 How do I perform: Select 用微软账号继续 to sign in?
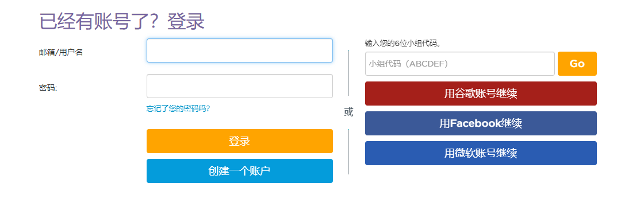click(x=481, y=153)
